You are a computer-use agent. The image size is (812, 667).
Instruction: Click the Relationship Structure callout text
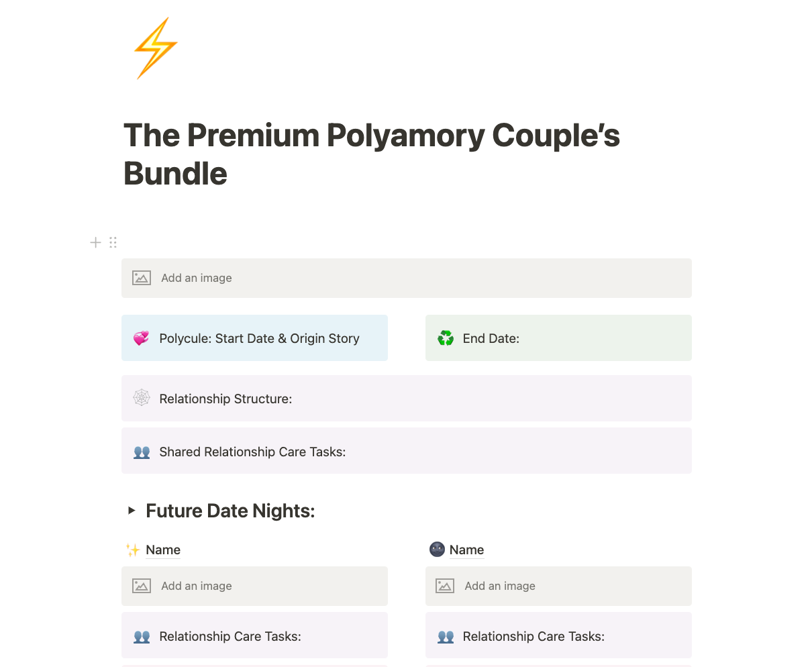225,399
